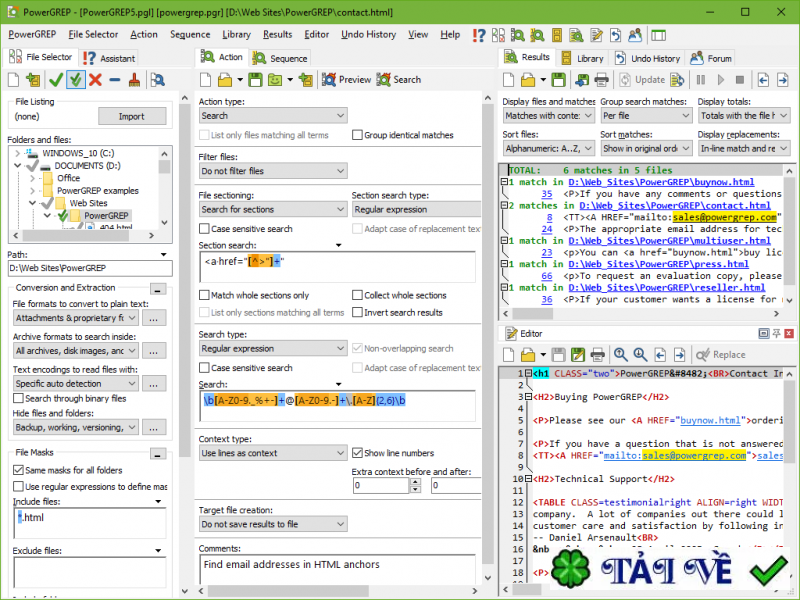
Task: Pause the search from the Results toolbar
Action: tap(699, 80)
